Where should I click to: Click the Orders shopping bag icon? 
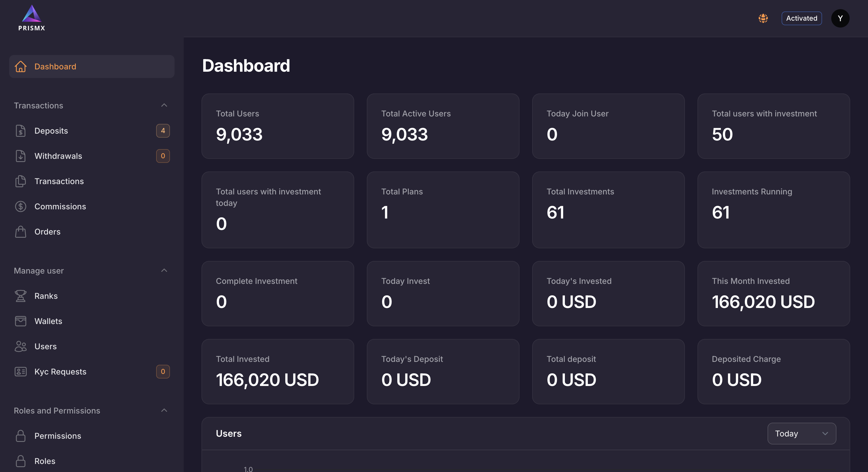[x=21, y=232]
